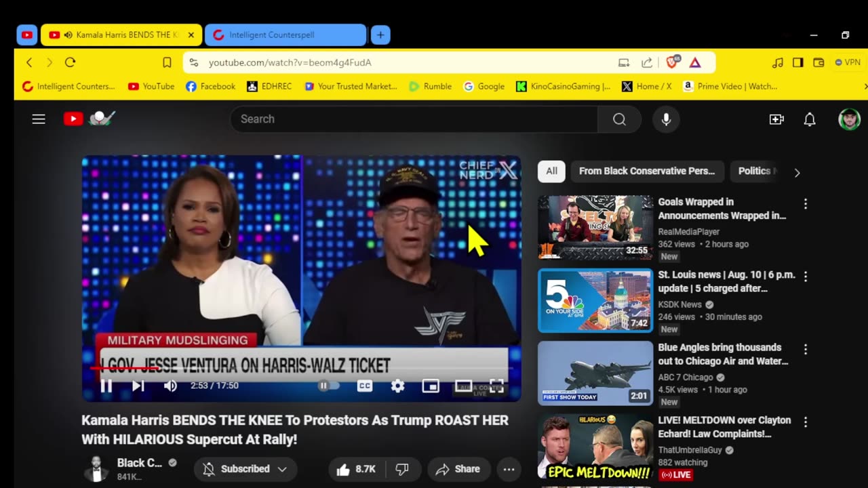Image resolution: width=868 pixels, height=488 pixels.
Task: Mute the video volume
Action: pos(170,386)
